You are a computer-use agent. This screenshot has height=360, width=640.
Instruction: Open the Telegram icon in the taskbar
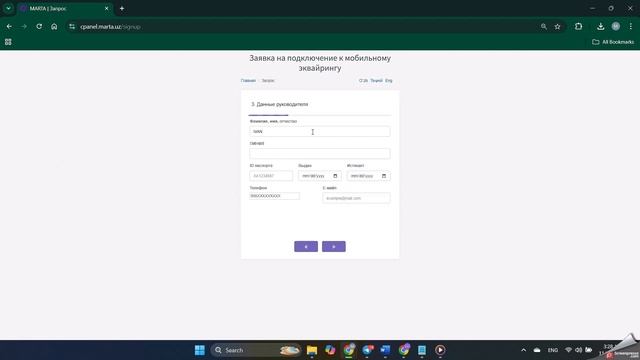tap(367, 350)
